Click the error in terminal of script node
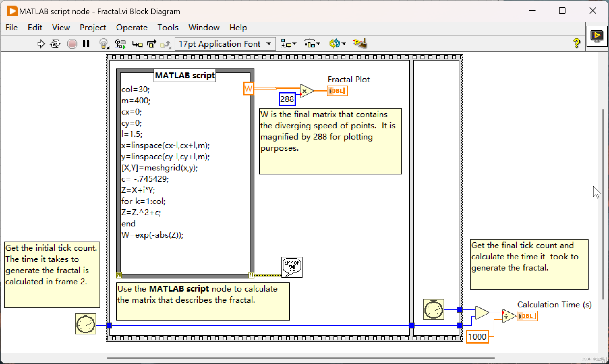 119,275
